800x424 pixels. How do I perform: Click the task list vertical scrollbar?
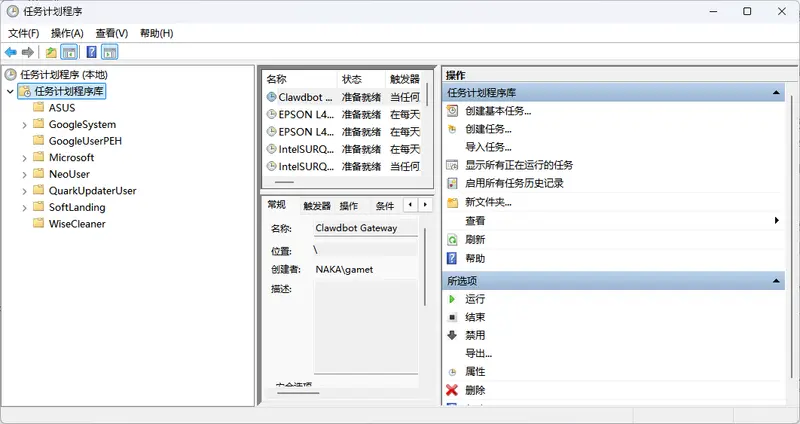pyautogui.click(x=427, y=94)
